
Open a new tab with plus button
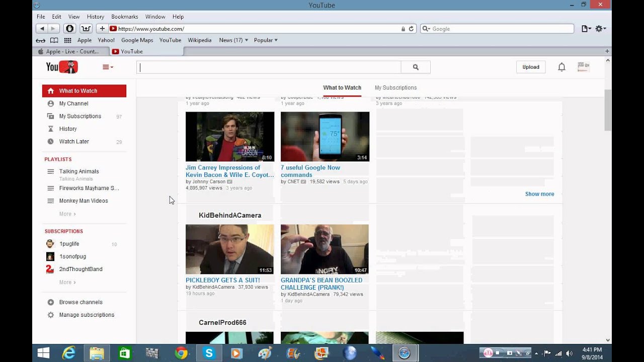607,51
